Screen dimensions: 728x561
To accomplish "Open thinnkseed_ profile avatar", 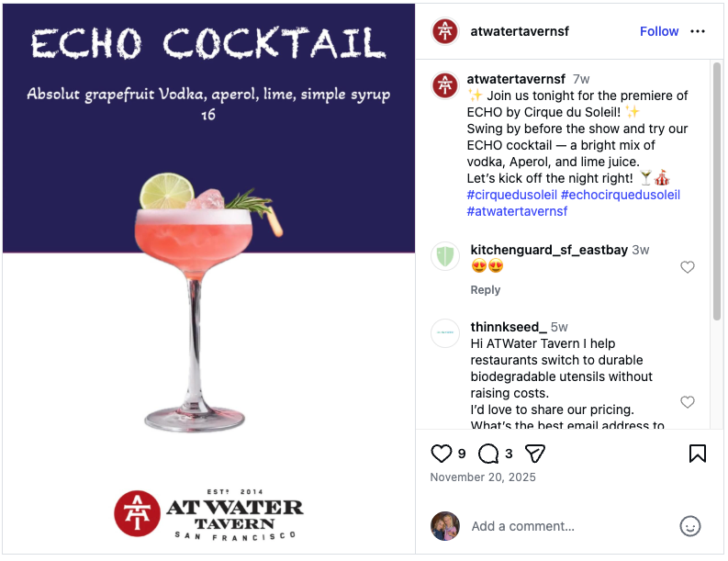I will (x=445, y=333).
